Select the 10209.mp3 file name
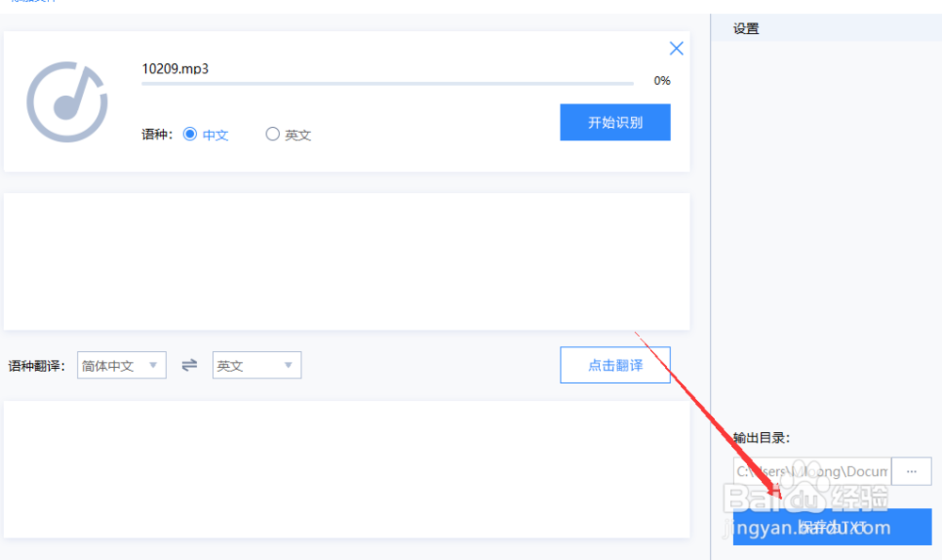 178,69
